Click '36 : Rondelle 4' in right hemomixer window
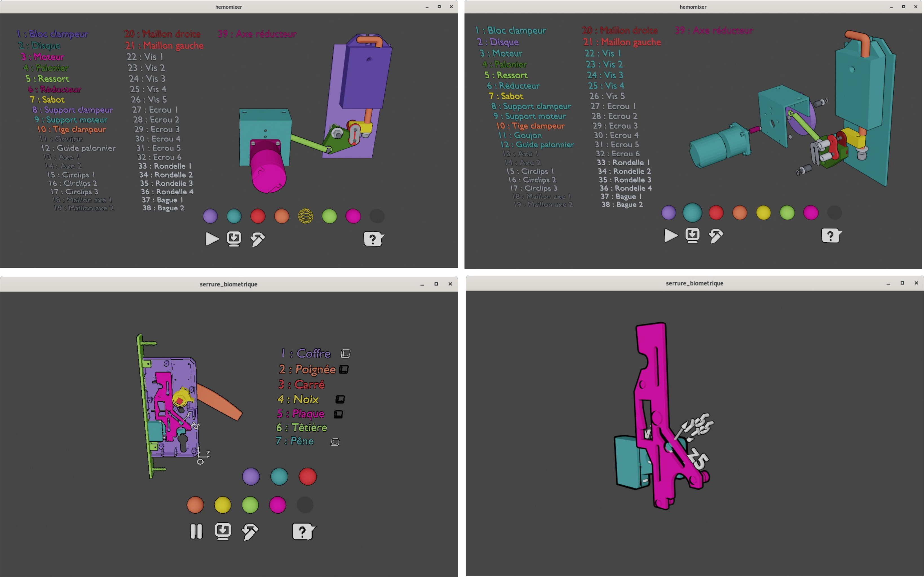Image resolution: width=924 pixels, height=577 pixels. [626, 188]
